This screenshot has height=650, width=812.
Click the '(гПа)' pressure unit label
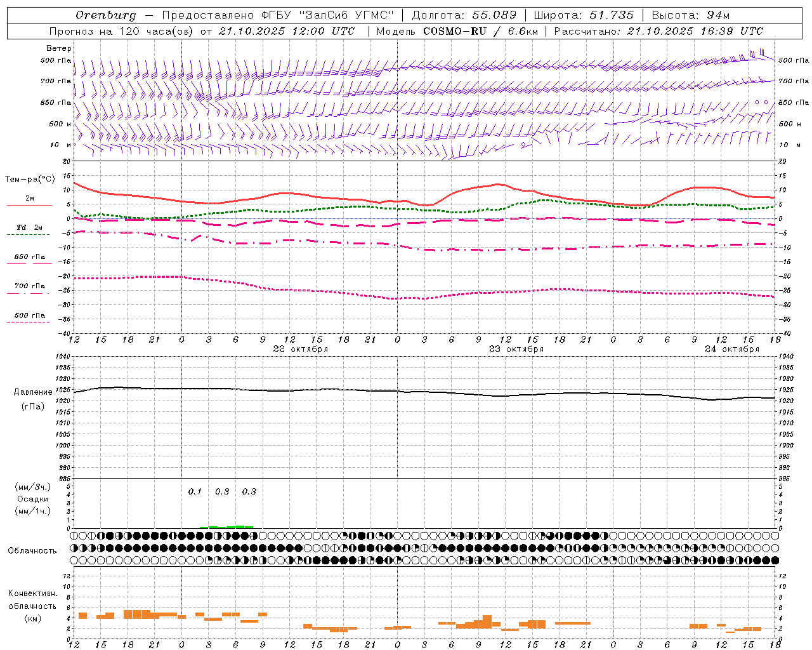[x=33, y=406]
